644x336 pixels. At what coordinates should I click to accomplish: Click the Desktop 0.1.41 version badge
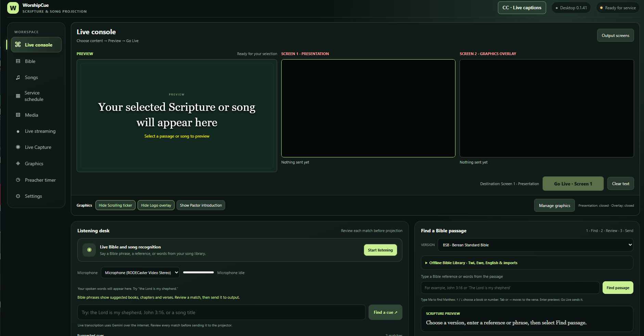click(571, 8)
